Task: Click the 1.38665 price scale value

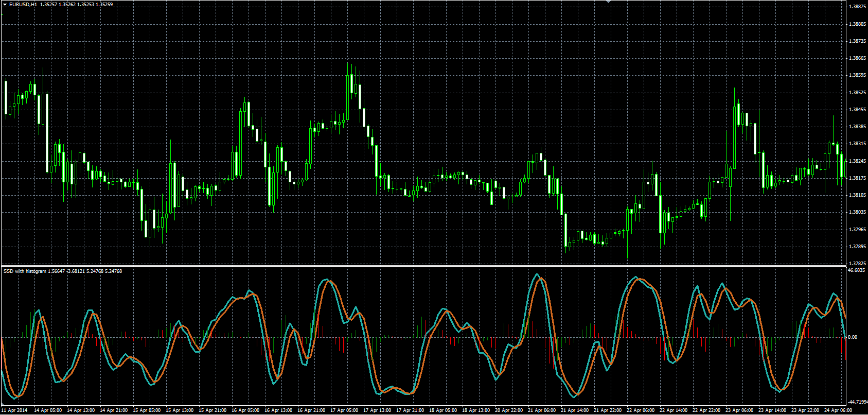Action: pos(857,58)
